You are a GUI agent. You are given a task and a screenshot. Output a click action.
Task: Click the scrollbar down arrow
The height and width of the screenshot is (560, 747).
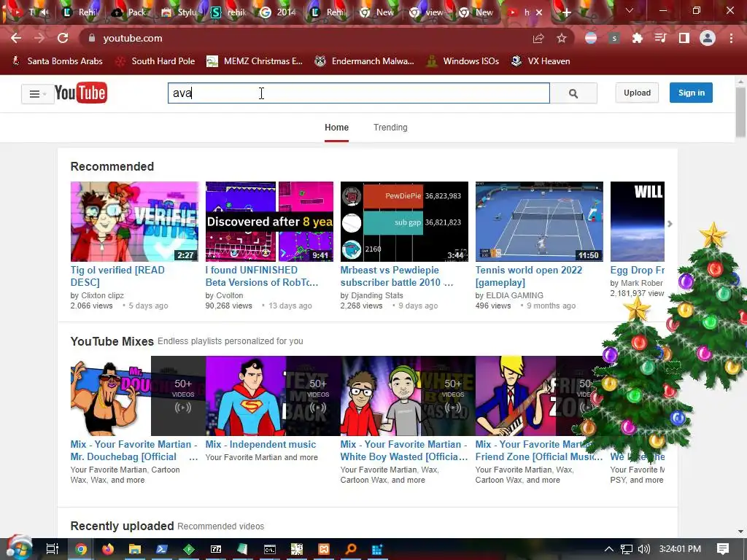(741, 532)
